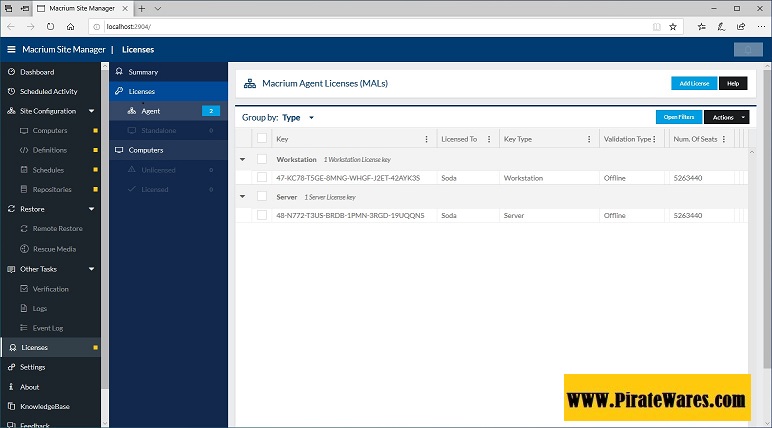This screenshot has height=428, width=772.
Task: Click the Settings icon in the sidebar
Action: 10,367
